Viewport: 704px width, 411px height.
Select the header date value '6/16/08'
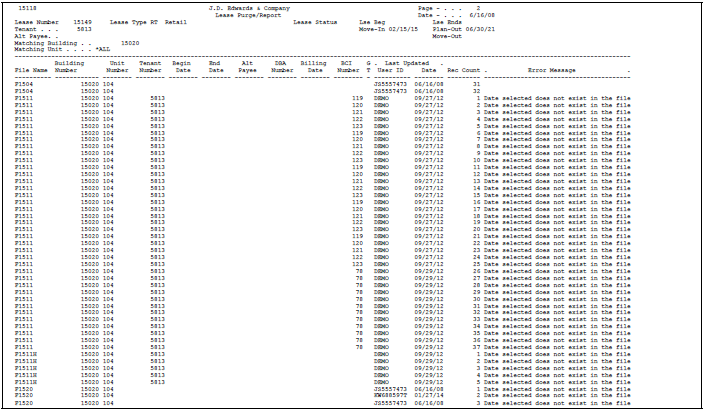pos(482,15)
